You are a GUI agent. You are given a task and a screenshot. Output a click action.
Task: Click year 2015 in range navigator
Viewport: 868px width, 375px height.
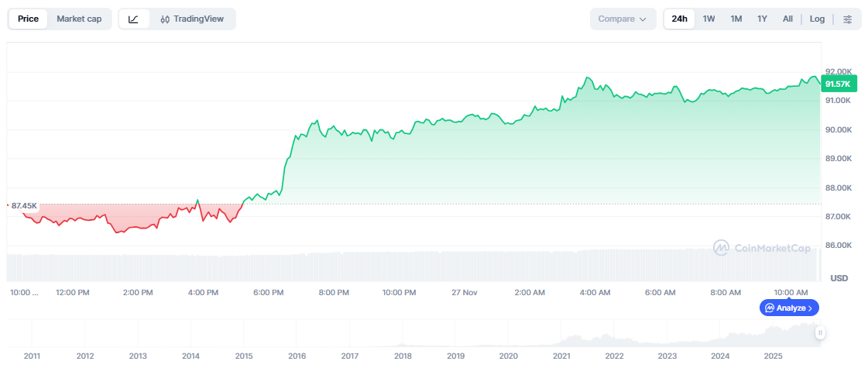[x=244, y=356]
